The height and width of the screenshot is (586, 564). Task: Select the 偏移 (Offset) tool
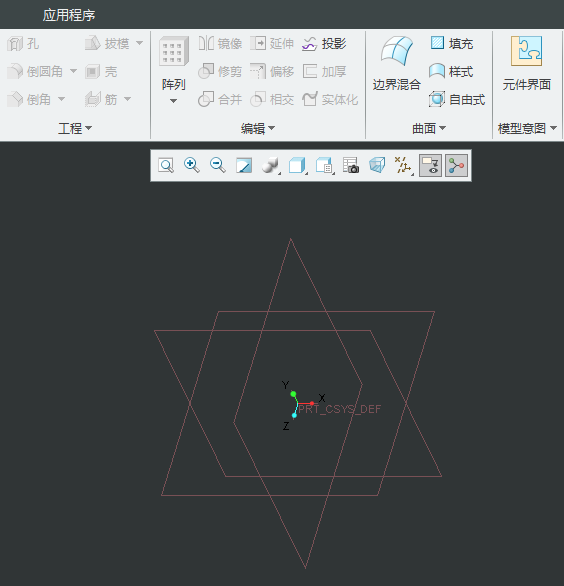point(272,71)
